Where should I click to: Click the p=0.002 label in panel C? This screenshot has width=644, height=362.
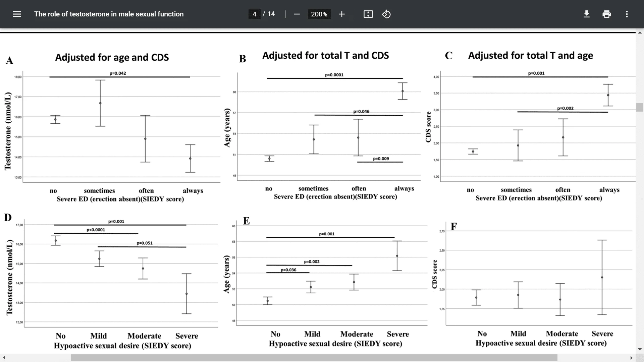pos(565,108)
